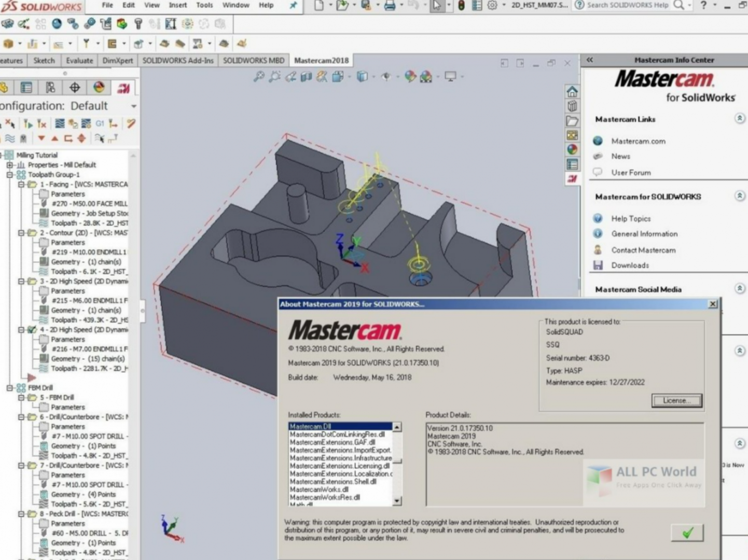Viewport: 748px width, 560px height.
Task: Switch to the SOLIDWORKS MBD tab
Action: [x=254, y=61]
